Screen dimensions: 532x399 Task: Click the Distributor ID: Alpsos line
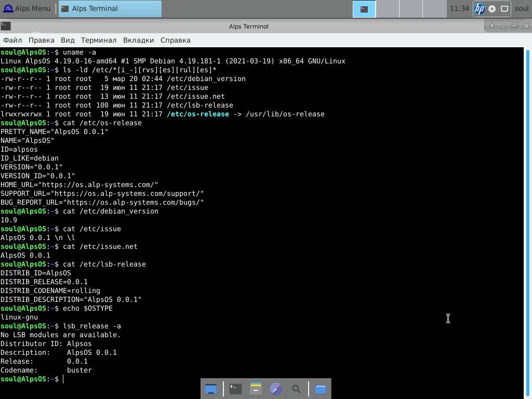[x=46, y=343]
